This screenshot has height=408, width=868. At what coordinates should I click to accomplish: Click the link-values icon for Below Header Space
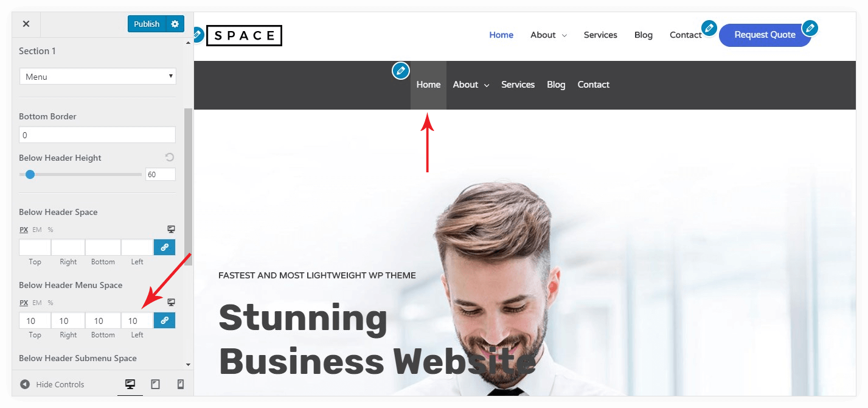pyautogui.click(x=164, y=247)
